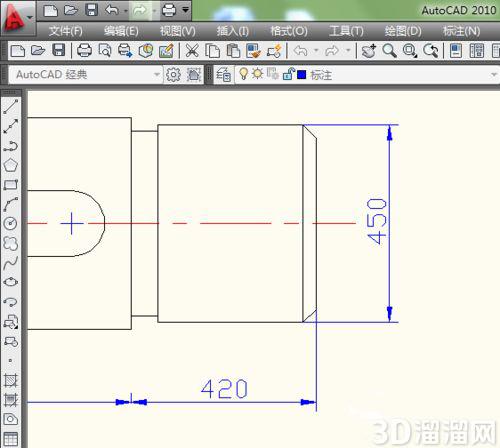This screenshot has width=500, height=448.
Task: Open the 文件(F) menu
Action: 66,31
